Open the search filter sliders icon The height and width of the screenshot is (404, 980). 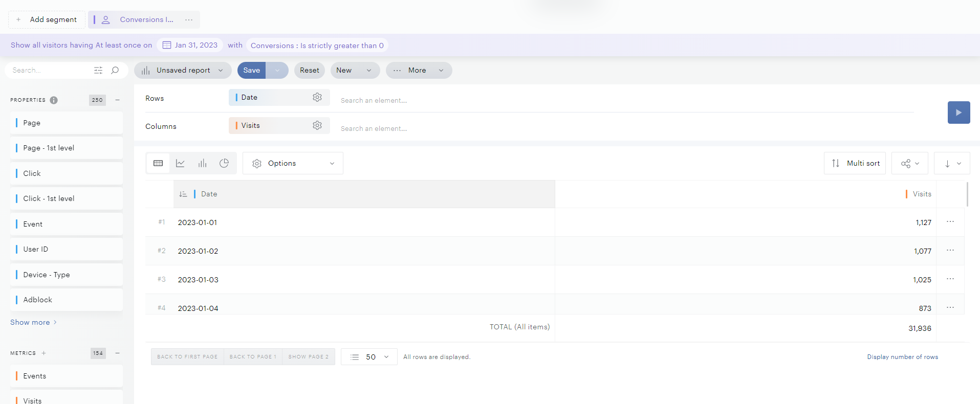(98, 70)
